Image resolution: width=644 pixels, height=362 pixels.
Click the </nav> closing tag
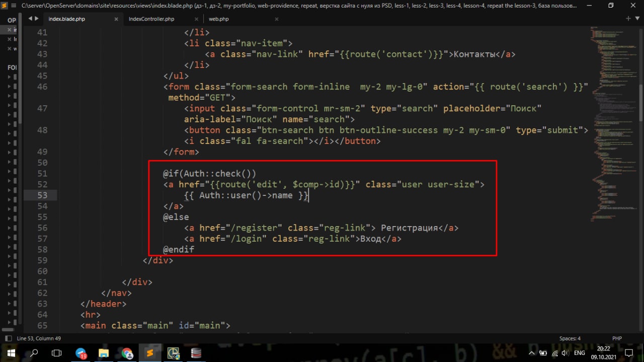pos(116,293)
